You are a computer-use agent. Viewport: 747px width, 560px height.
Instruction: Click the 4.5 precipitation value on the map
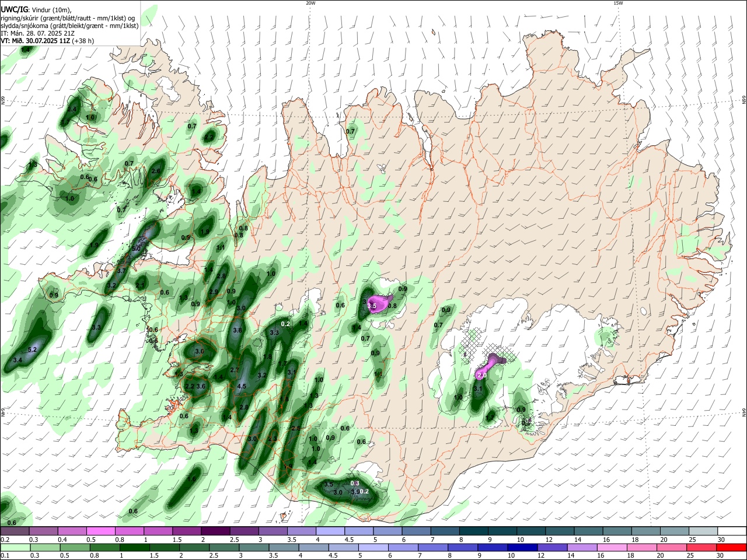click(x=242, y=386)
